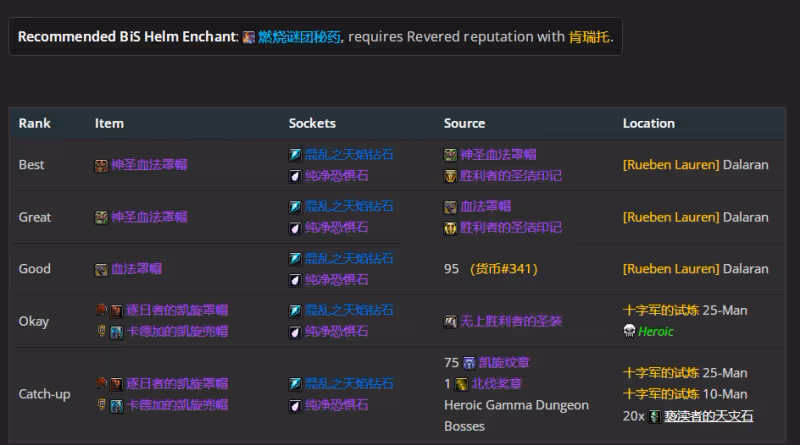Viewport: 800px width, 445px height.
Task: Click the skull icon next to Heroic
Action: coord(629,331)
